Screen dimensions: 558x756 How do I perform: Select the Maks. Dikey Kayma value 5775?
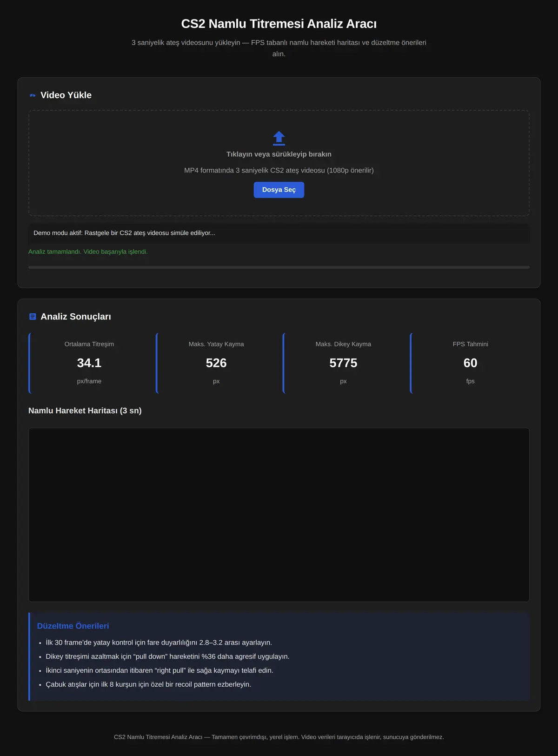point(343,363)
